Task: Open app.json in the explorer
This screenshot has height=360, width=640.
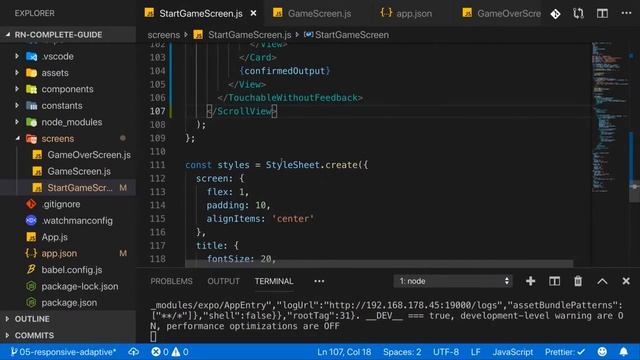Action: click(59, 253)
